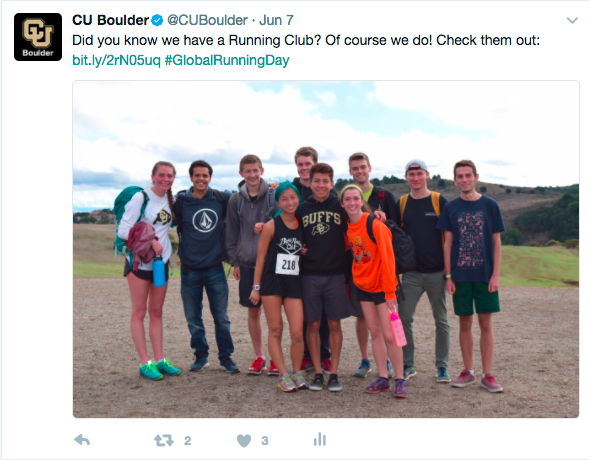Open the Jun 7 timestamp
The height and width of the screenshot is (460, 589).
click(276, 20)
